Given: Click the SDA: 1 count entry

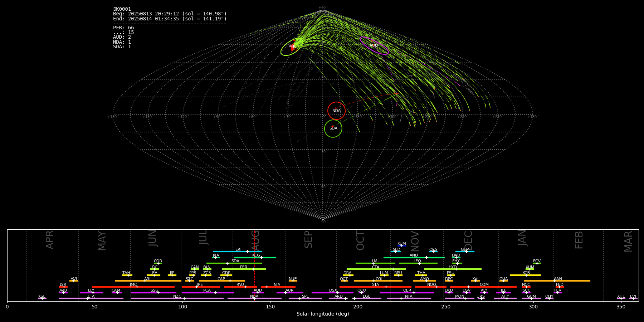Looking at the screenshot, I should 122,47.
